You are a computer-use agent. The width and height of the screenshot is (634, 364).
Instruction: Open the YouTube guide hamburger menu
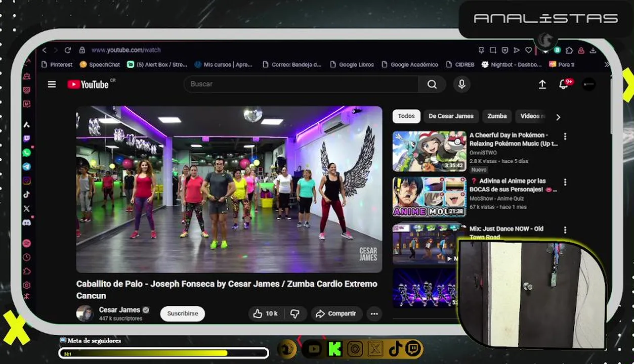[x=52, y=84]
